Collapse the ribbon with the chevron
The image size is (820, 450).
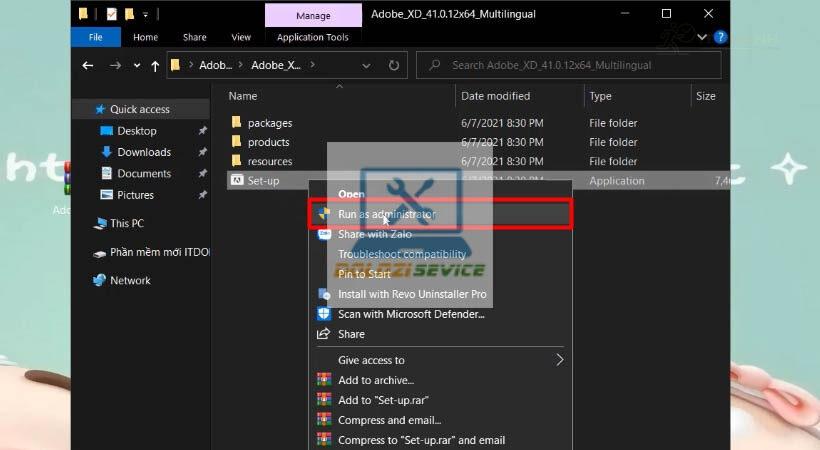[701, 37]
